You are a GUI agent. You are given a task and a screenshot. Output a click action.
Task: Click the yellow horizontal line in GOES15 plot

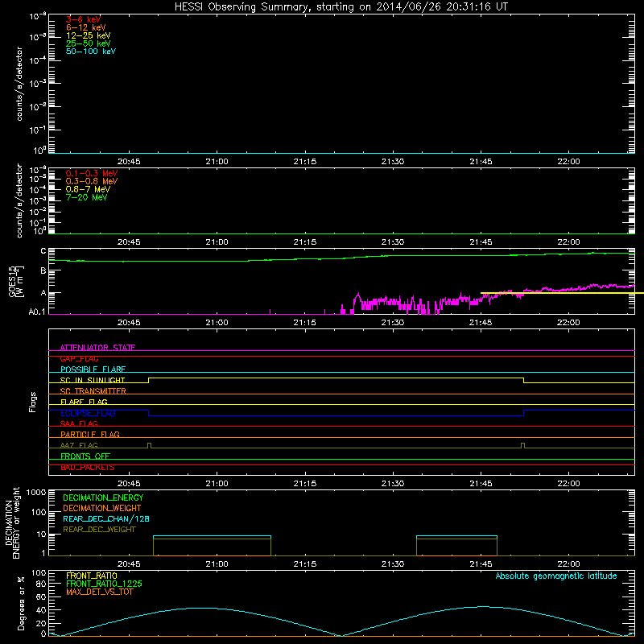coord(562,293)
